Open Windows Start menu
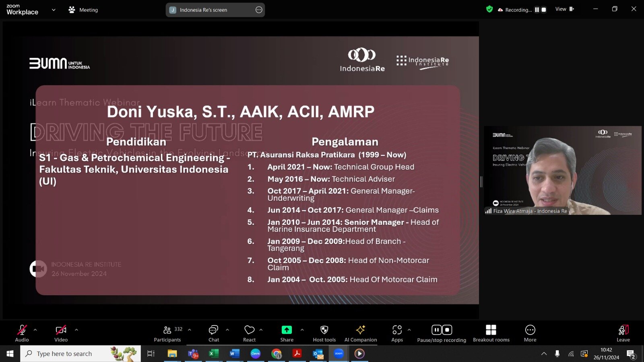Image resolution: width=644 pixels, height=362 pixels. [x=10, y=354]
